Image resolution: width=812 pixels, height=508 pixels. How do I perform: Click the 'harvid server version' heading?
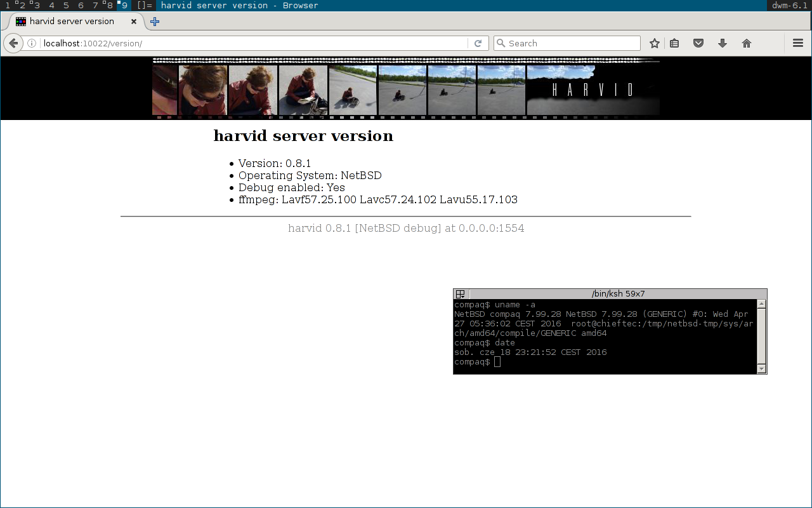(x=303, y=136)
